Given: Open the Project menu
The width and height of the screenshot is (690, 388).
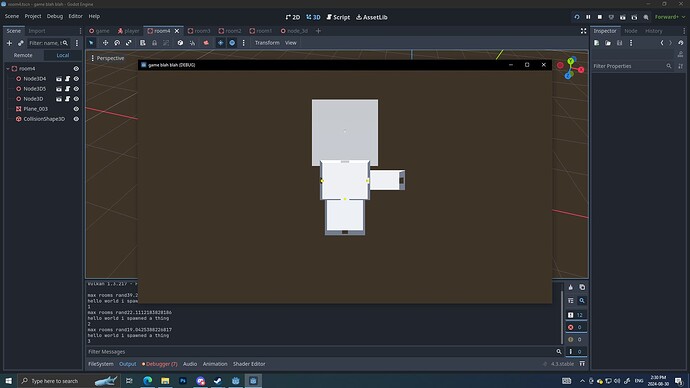Looking at the screenshot, I should tap(33, 16).
